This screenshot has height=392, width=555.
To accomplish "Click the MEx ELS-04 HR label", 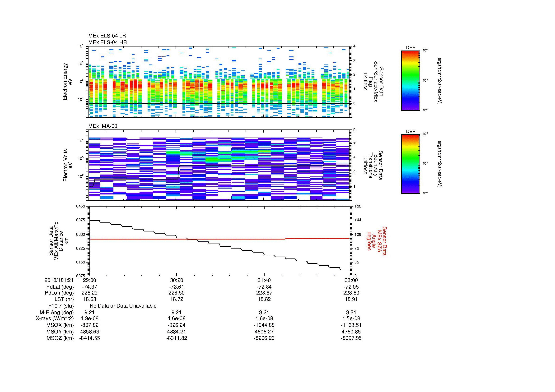I will 107,42.
